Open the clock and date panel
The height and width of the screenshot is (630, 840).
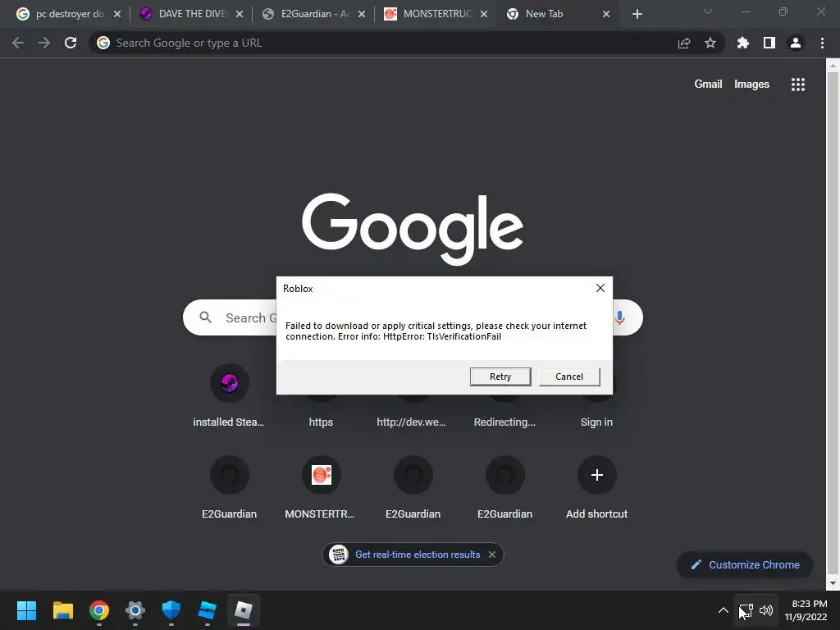[x=806, y=610]
